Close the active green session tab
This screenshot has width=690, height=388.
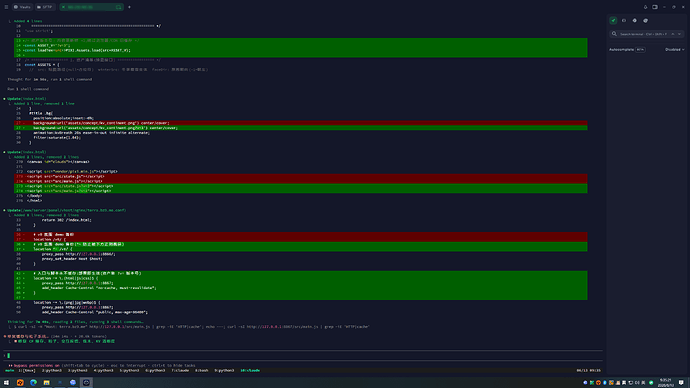(63, 7)
